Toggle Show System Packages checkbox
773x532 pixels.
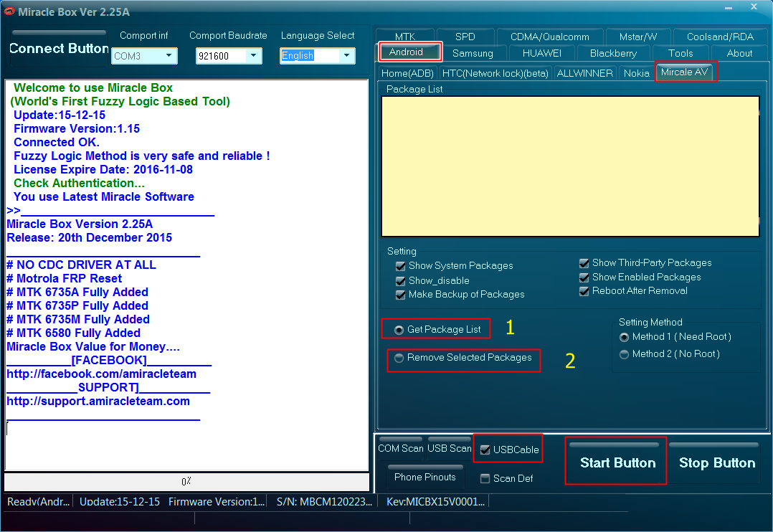[400, 266]
